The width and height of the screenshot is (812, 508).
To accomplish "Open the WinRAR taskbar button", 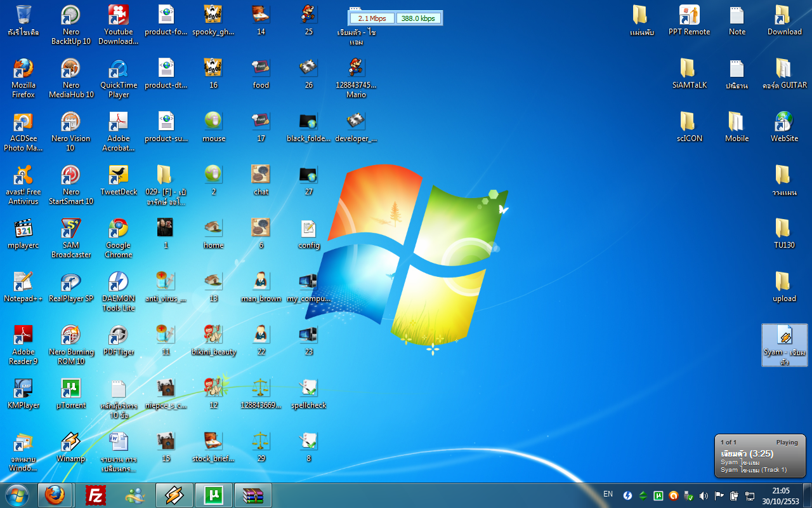I will 252,495.
